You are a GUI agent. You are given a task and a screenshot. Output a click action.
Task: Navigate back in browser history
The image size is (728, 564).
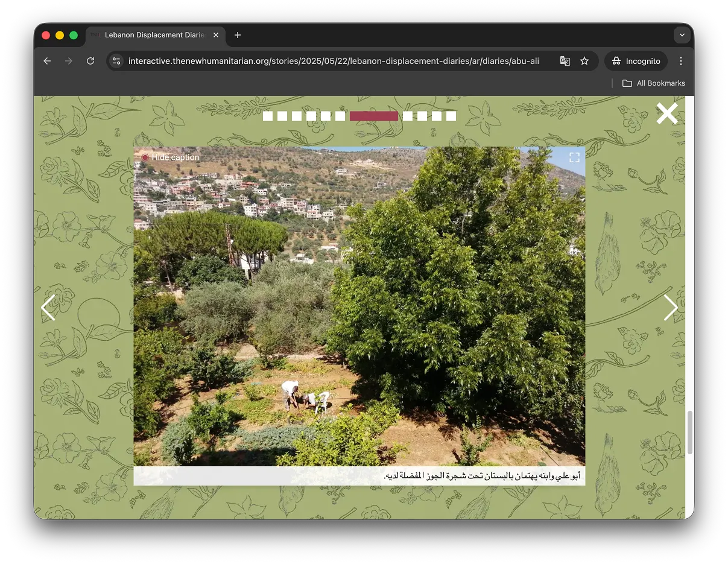coord(47,61)
